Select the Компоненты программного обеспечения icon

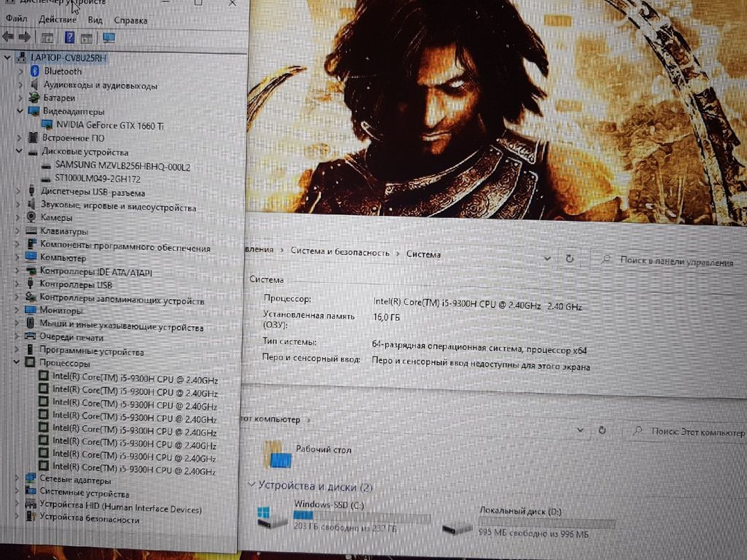click(31, 244)
